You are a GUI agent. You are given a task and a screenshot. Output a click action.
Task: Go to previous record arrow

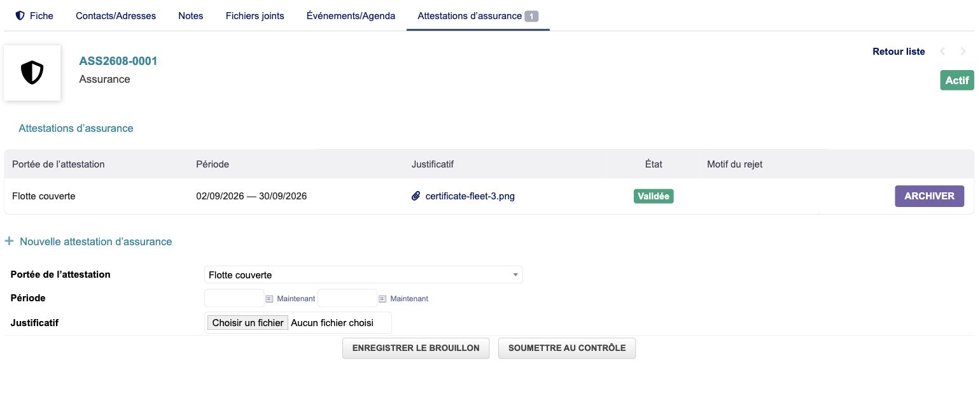point(943,52)
